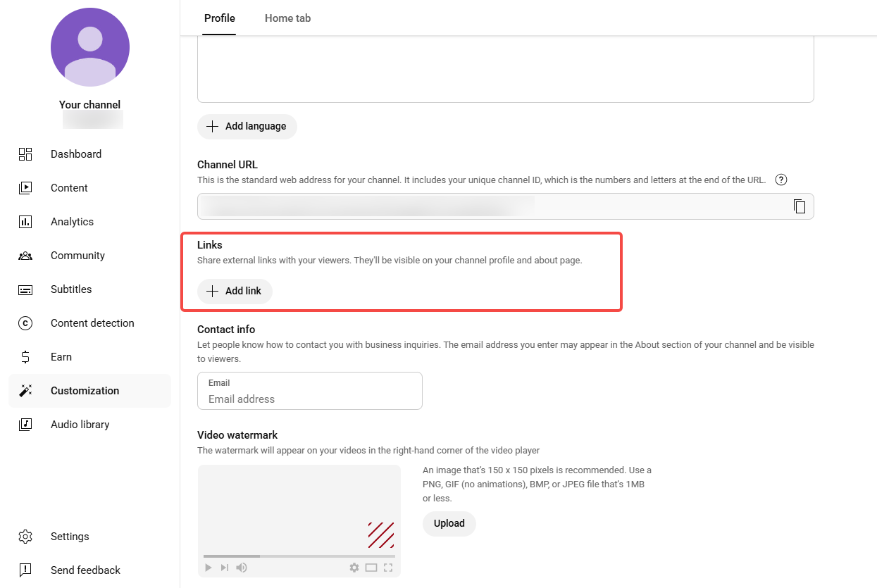Click the Send feedback icon
The width and height of the screenshot is (877, 588).
[25, 570]
